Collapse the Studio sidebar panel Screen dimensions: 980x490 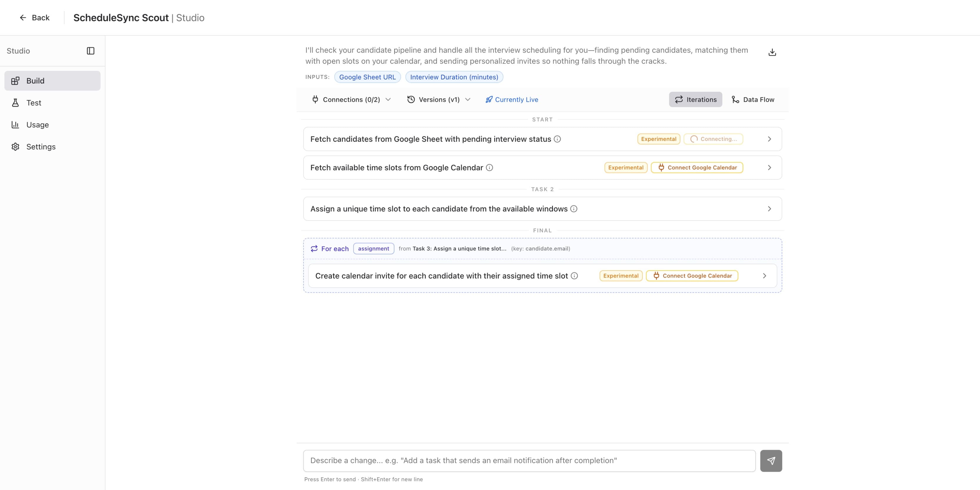[91, 51]
